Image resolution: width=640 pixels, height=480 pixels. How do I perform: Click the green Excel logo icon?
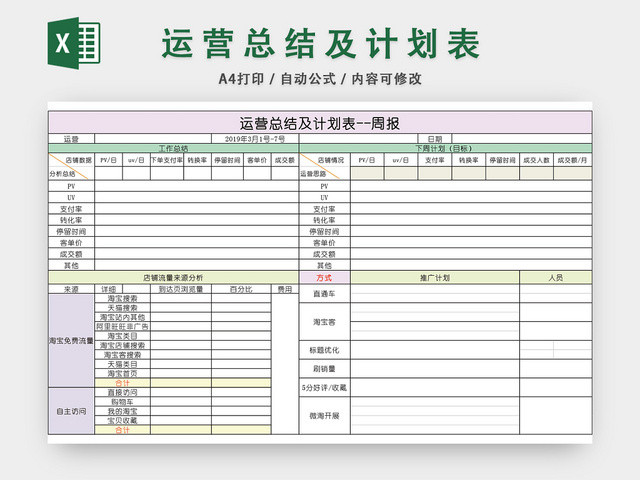(x=74, y=43)
